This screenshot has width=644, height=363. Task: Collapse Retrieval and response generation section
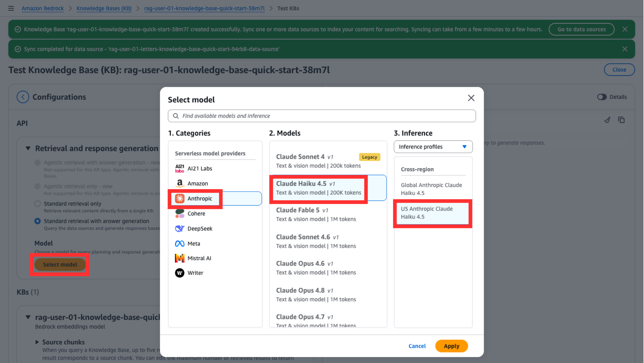point(28,148)
